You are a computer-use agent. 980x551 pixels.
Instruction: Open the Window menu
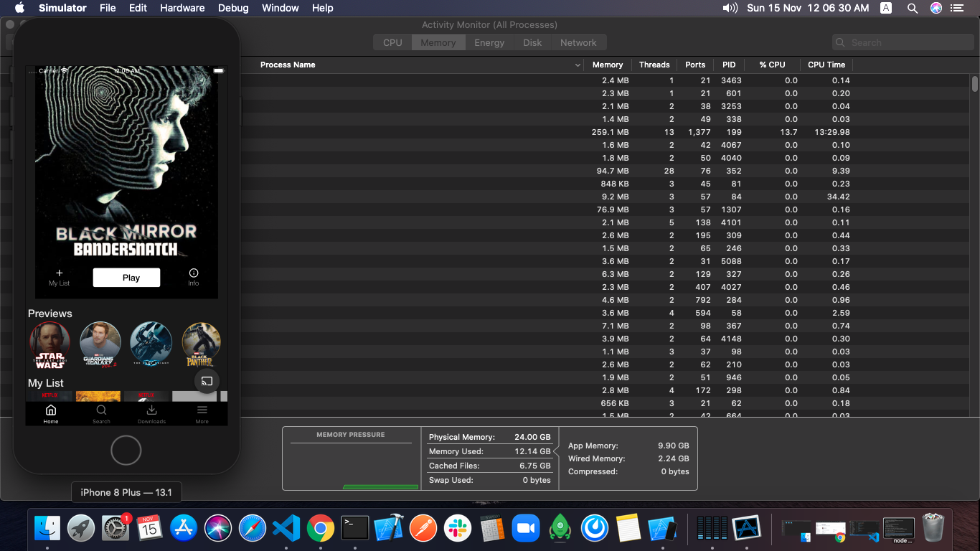click(281, 8)
